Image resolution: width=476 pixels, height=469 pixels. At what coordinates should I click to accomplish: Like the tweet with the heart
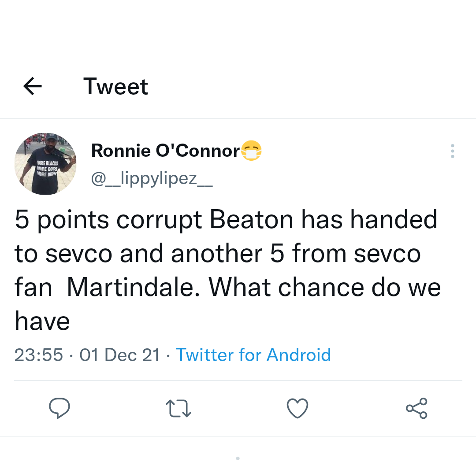point(297,408)
